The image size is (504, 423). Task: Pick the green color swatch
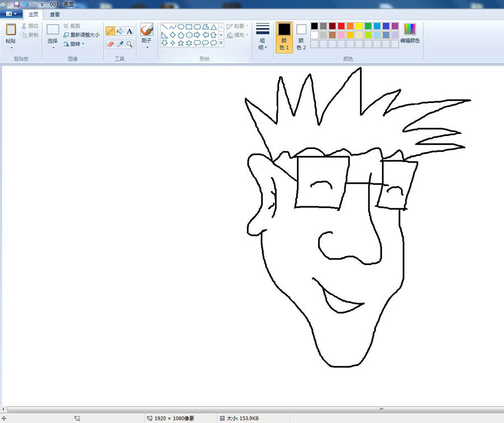coord(368,26)
